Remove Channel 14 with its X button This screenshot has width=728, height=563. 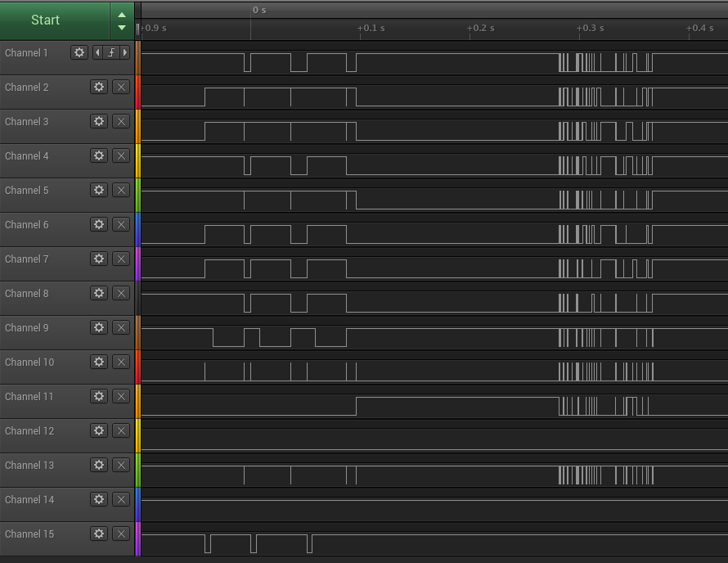coord(121,499)
